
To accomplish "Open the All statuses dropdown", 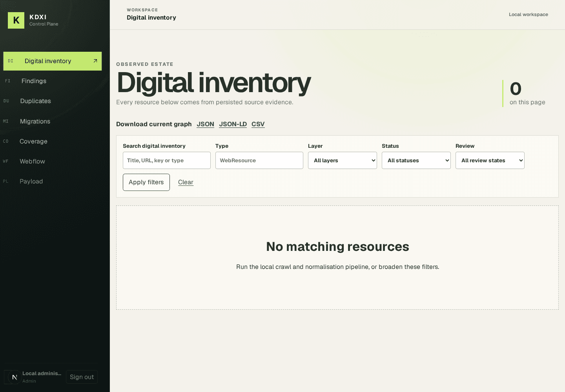I will 416,160.
